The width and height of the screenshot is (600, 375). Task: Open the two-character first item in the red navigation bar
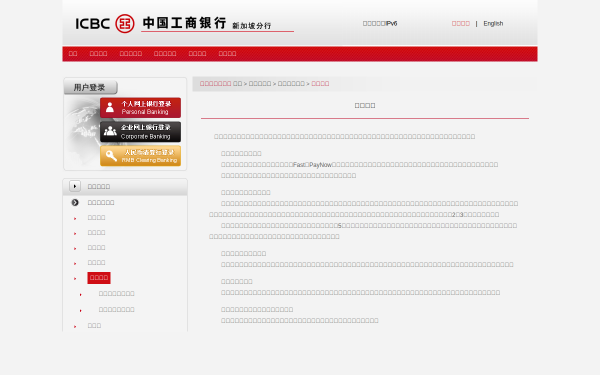point(73,54)
